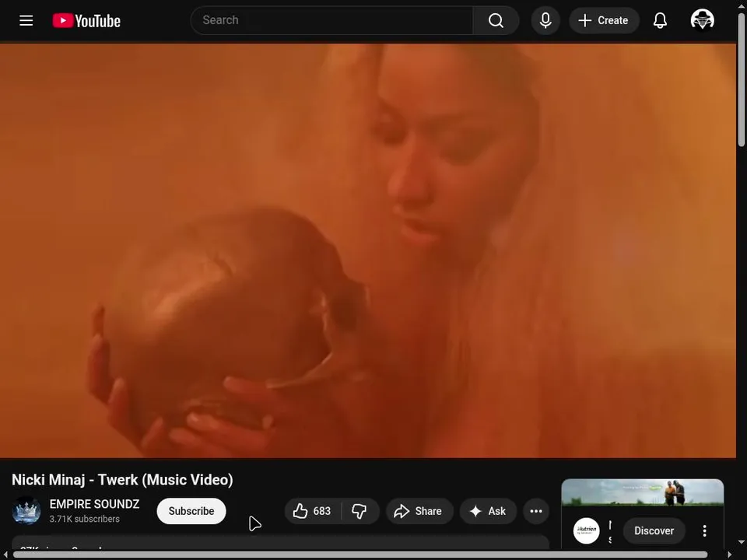Open ad options vertical dots menu

(x=704, y=530)
